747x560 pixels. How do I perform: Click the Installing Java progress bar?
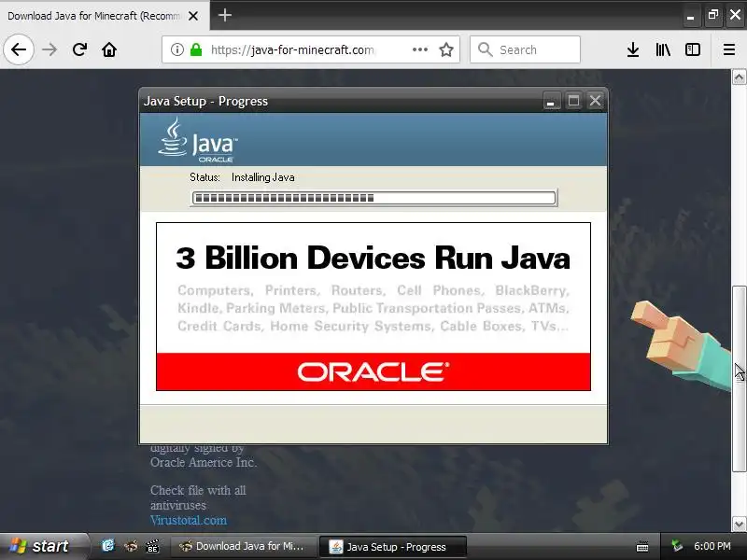pos(373,198)
